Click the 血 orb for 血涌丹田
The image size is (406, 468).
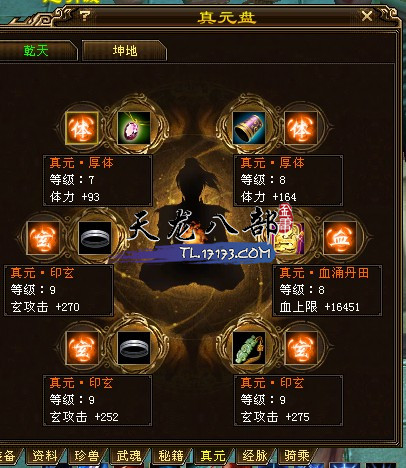tap(340, 238)
